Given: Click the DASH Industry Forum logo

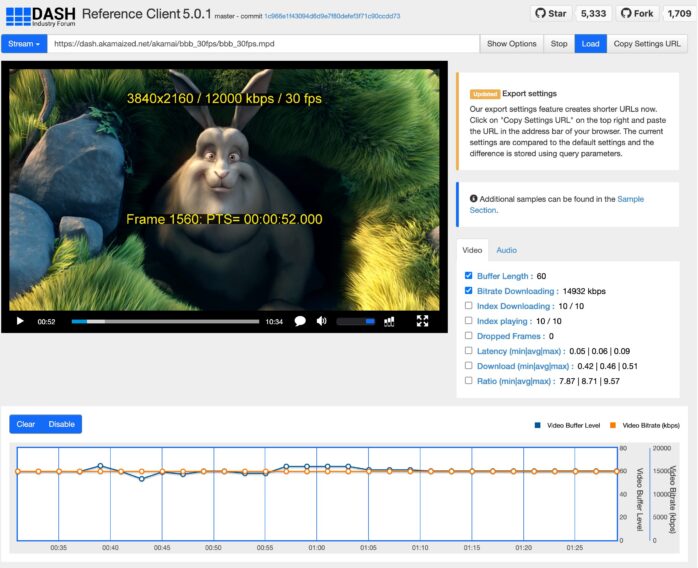Looking at the screenshot, I should coord(39,15).
